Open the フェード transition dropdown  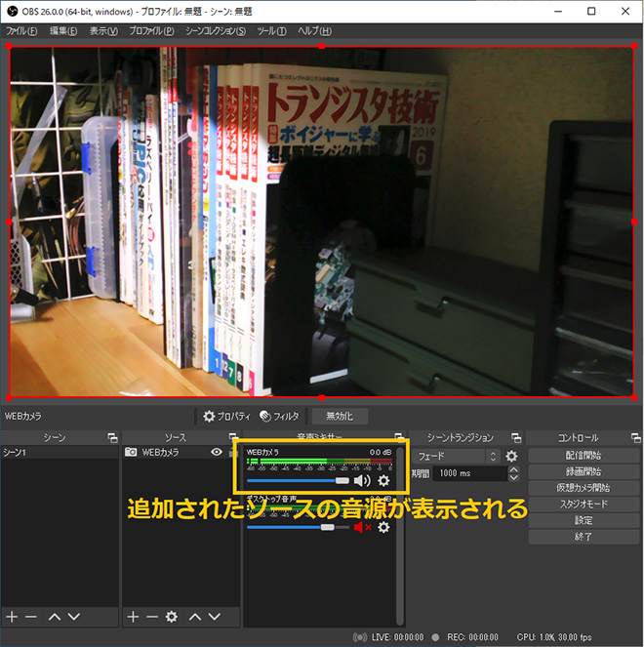click(457, 456)
